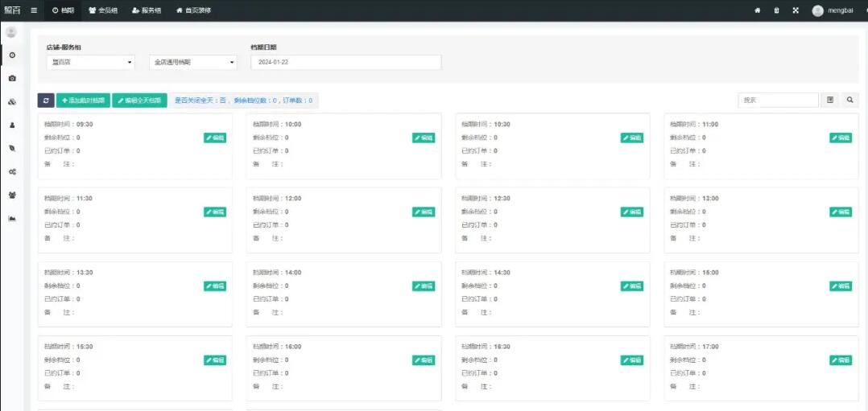Switch to the 全员组 tab in top navigation
This screenshot has height=411, width=868.
103,10
